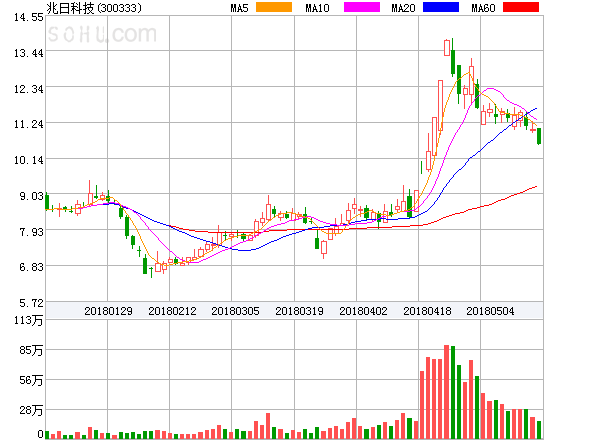Click the stock title 兆日科技(300333)

pos(94,8)
